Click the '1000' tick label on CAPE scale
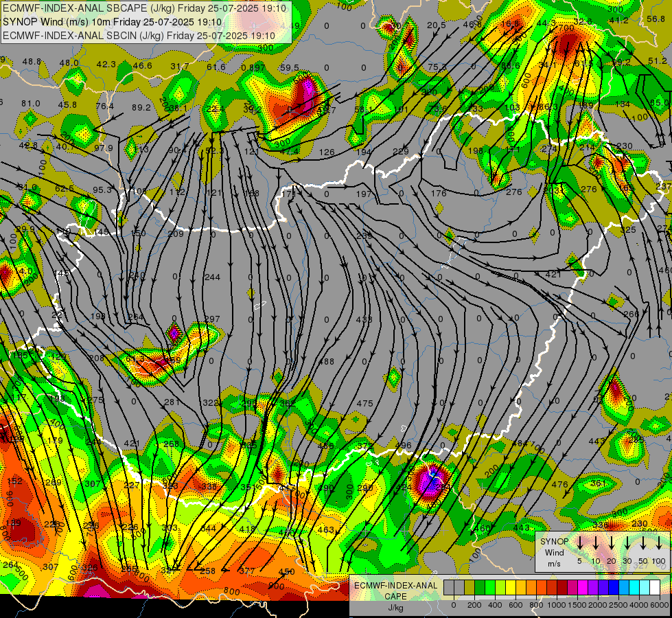 pyautogui.click(x=557, y=605)
